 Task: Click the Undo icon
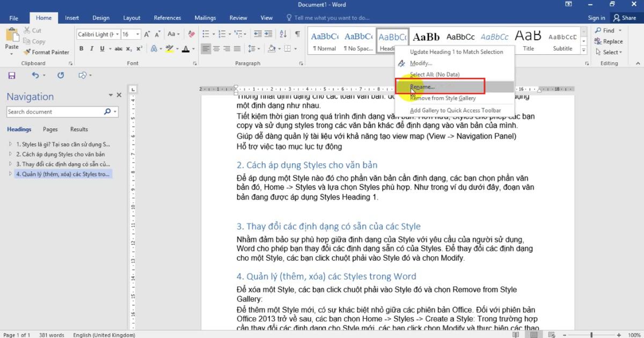pyautogui.click(x=36, y=75)
